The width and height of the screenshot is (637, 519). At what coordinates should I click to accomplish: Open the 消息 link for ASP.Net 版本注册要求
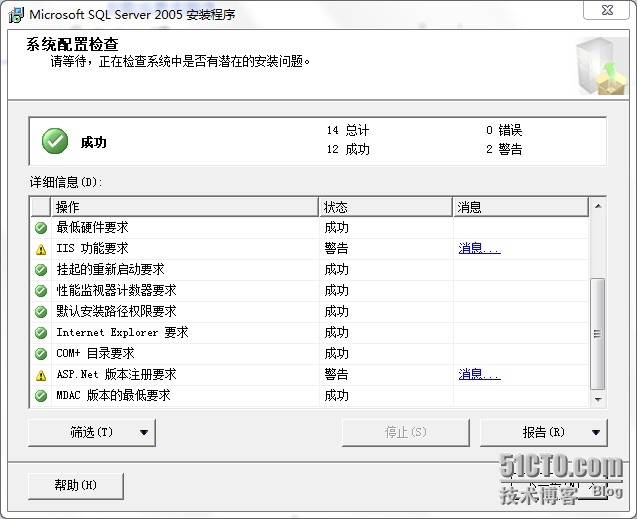pyautogui.click(x=479, y=374)
